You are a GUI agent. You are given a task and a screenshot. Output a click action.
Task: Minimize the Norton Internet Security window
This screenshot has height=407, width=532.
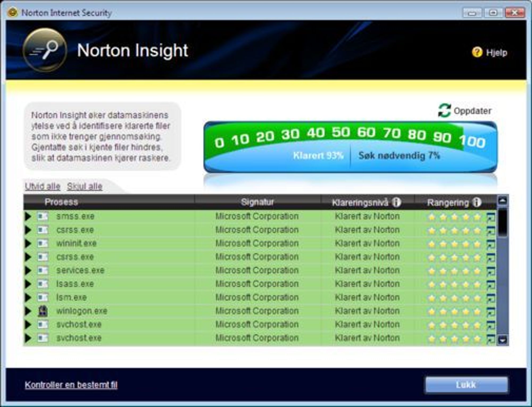coord(472,13)
